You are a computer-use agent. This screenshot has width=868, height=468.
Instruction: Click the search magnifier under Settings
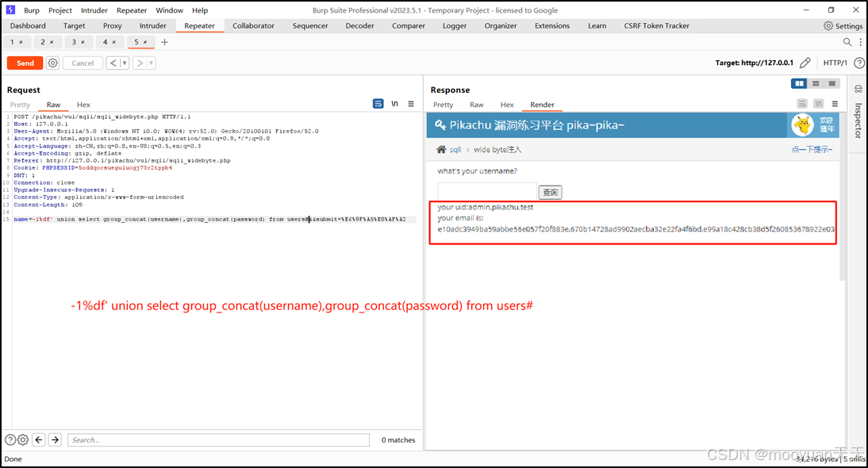[x=847, y=42]
